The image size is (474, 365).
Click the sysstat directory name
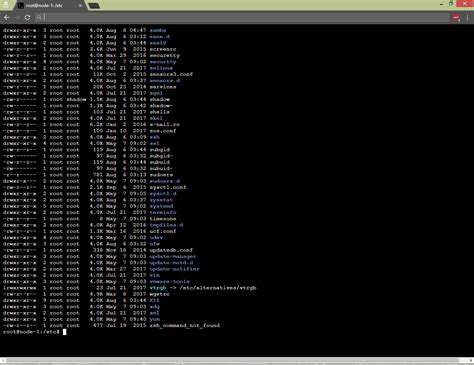pyautogui.click(x=161, y=200)
